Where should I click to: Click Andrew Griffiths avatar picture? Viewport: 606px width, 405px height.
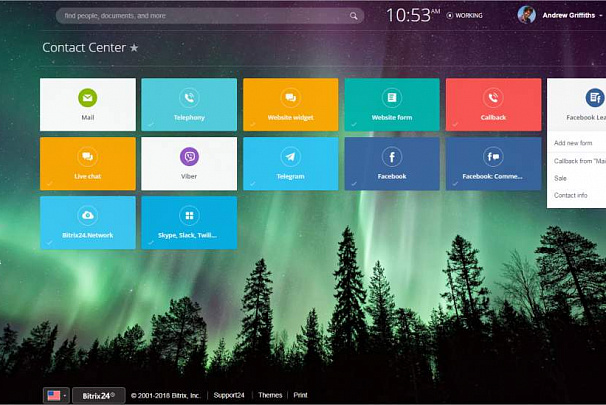[526, 15]
